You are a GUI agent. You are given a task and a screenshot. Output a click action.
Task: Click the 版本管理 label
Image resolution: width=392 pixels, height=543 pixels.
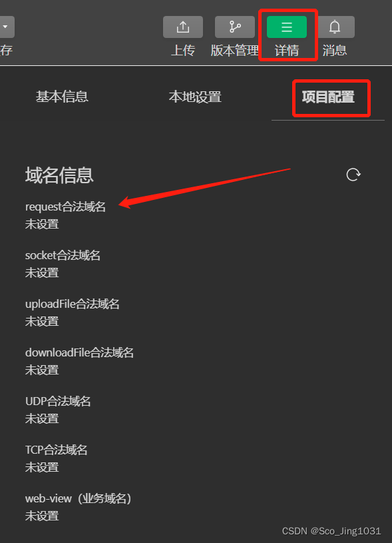(234, 51)
